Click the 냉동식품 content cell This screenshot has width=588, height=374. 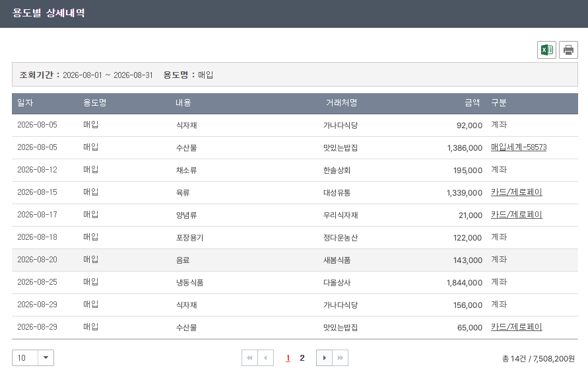tap(190, 283)
